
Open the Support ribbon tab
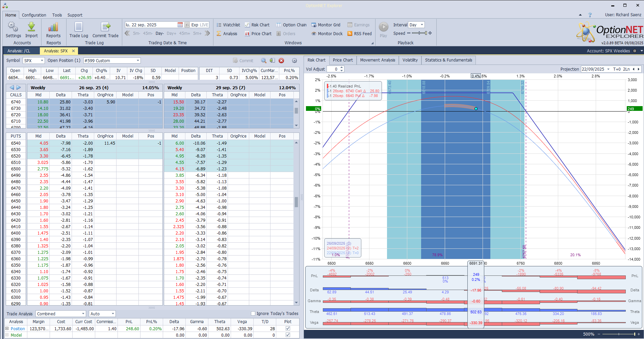coord(75,15)
